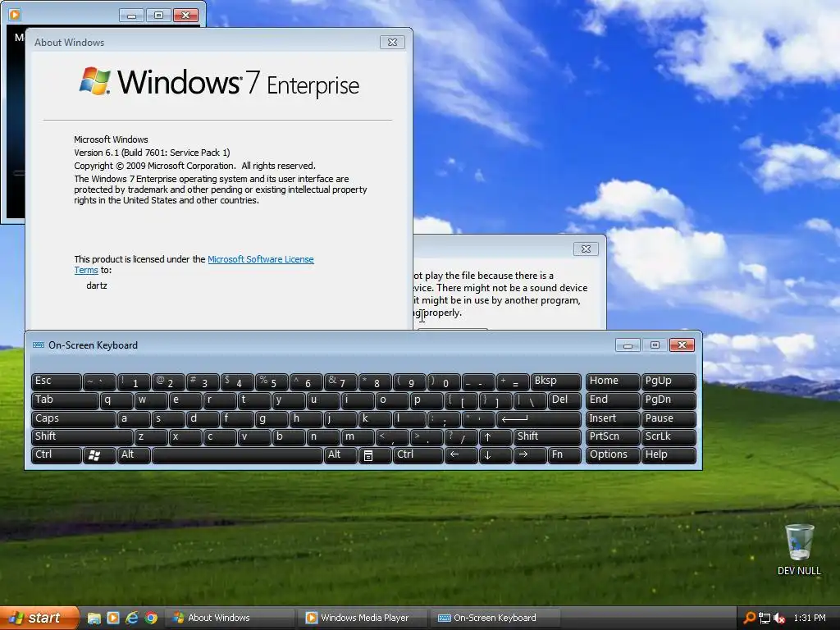Click the system clock showing 1:31 PM
Image resolution: width=840 pixels, height=630 pixels.
point(810,618)
